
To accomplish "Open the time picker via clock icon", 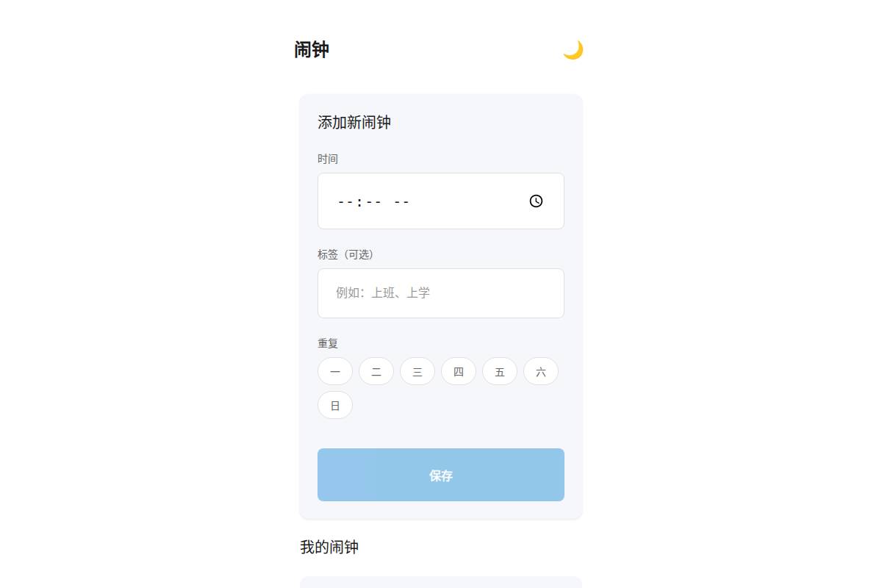I will (536, 201).
